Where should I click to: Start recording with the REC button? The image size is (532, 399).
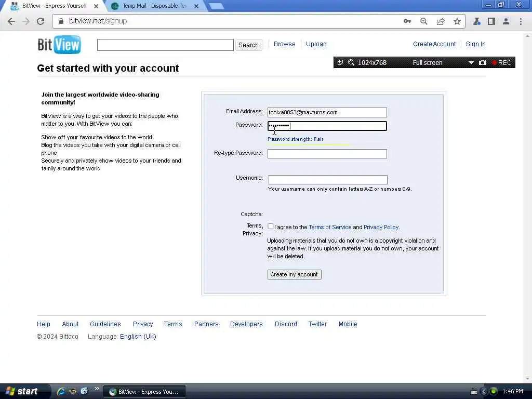pyautogui.click(x=501, y=62)
